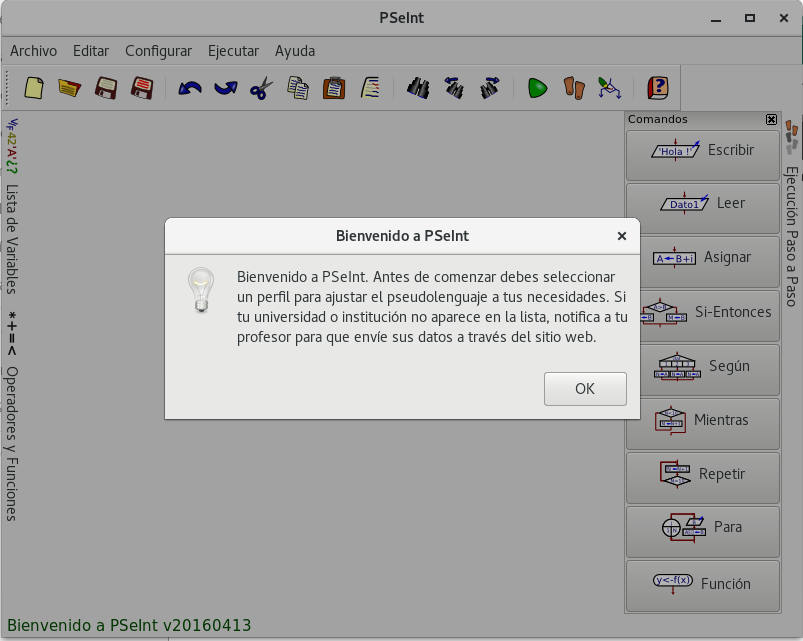Draw the flowchart with the toolbar icon
Viewport: 803px width, 641px height.
(609, 88)
